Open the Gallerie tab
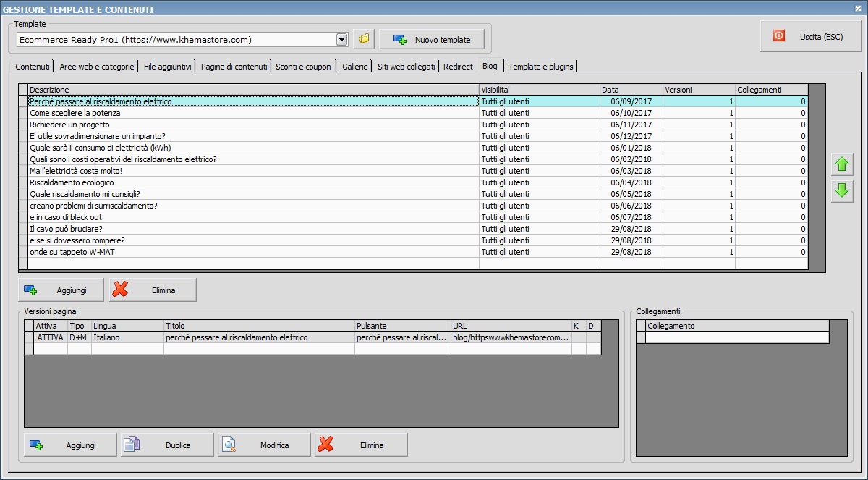The image size is (868, 480). (x=354, y=66)
